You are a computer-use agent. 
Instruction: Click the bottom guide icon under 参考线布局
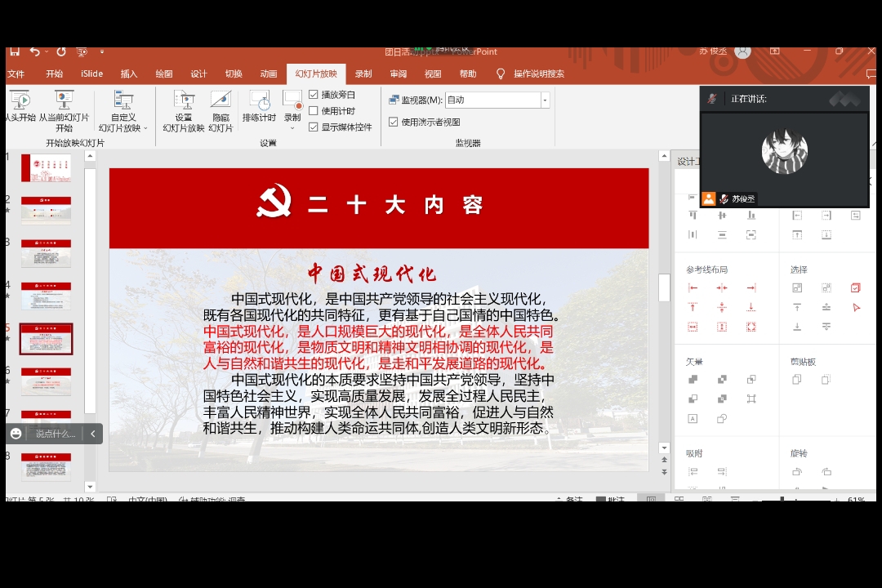(751, 307)
